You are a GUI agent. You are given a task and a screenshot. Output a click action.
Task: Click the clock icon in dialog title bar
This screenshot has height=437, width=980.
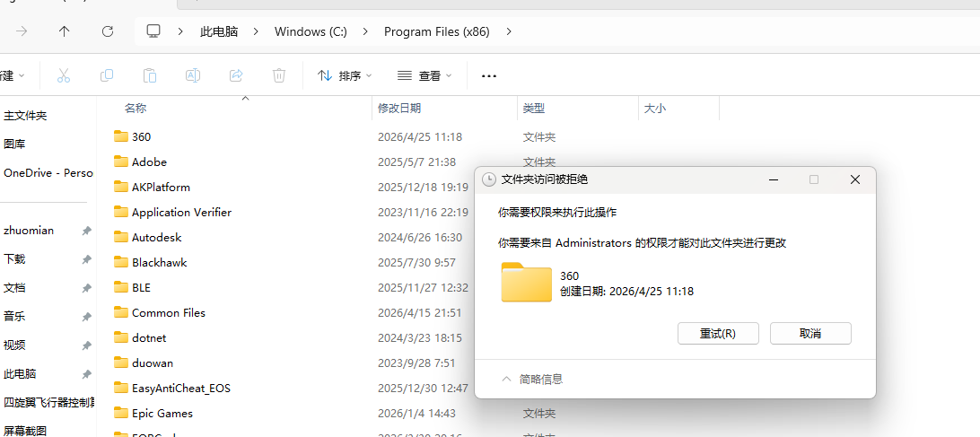point(490,180)
